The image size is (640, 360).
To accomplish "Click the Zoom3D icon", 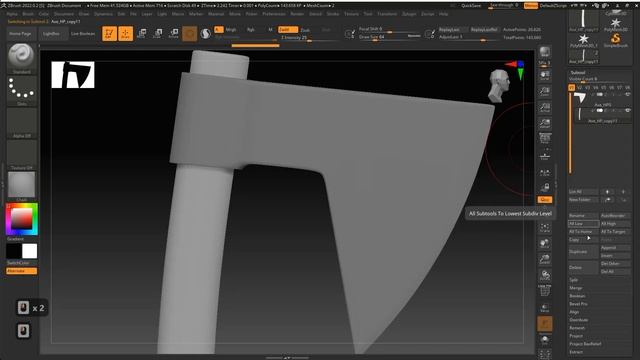I will [544, 259].
